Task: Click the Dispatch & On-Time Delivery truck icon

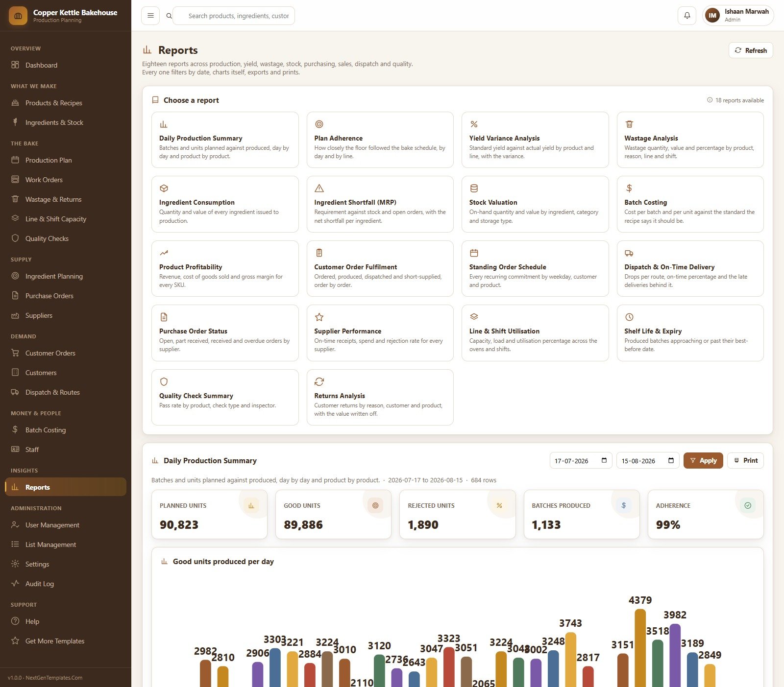Action: (629, 253)
